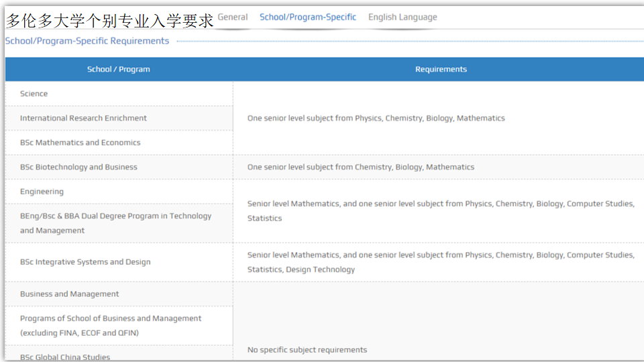Switch to the General tab
This screenshot has height=362, width=644.
(x=233, y=17)
